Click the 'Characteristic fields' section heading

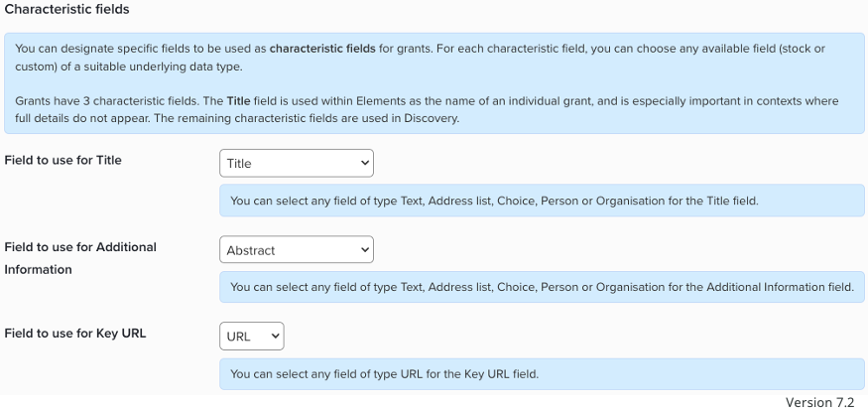[x=67, y=9]
